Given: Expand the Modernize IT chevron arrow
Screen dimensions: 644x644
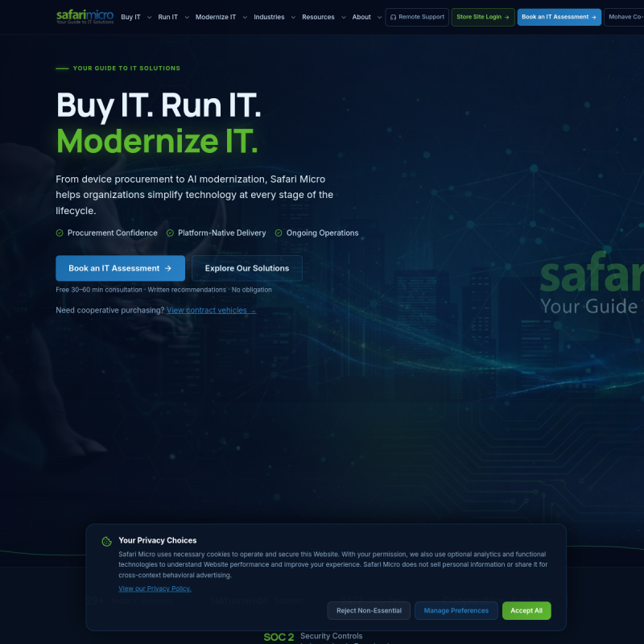Looking at the screenshot, I should [x=245, y=17].
